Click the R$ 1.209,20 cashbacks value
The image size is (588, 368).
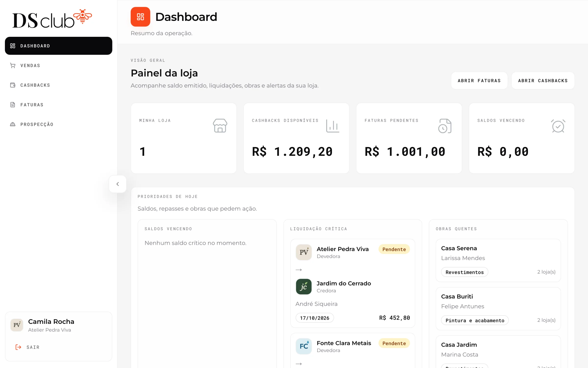pyautogui.click(x=292, y=152)
